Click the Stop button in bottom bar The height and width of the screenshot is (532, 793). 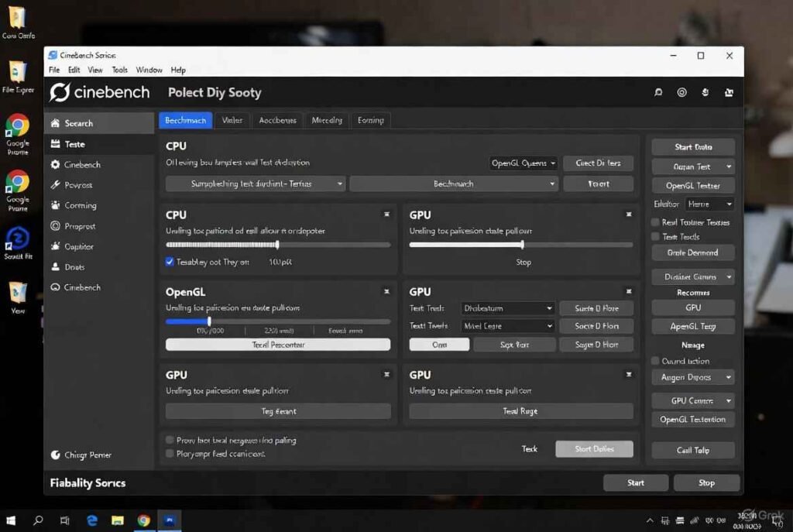click(706, 482)
